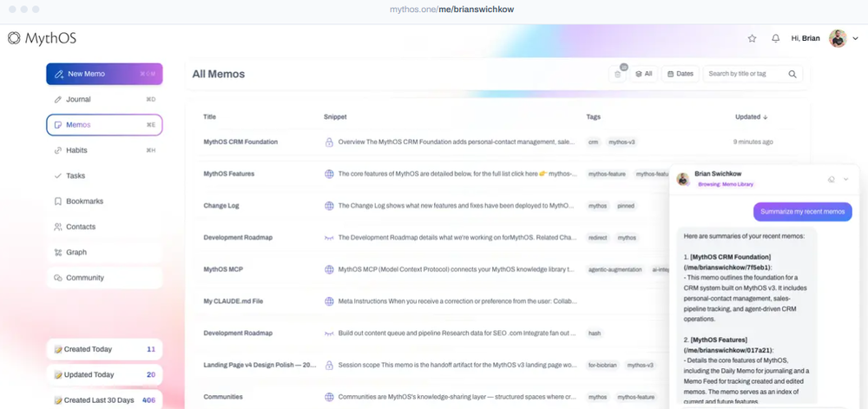This screenshot has height=409, width=868.
Task: Open Journal in the sidebar
Action: (104, 100)
